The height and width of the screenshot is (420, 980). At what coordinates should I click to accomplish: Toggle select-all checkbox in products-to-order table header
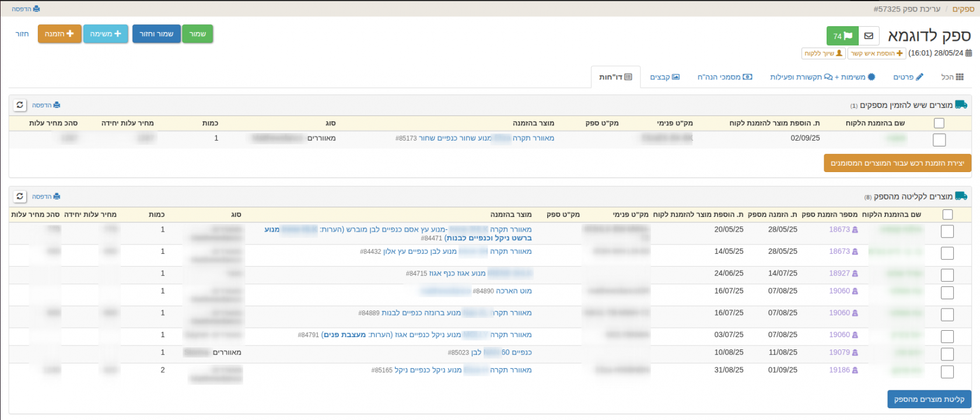(x=939, y=123)
